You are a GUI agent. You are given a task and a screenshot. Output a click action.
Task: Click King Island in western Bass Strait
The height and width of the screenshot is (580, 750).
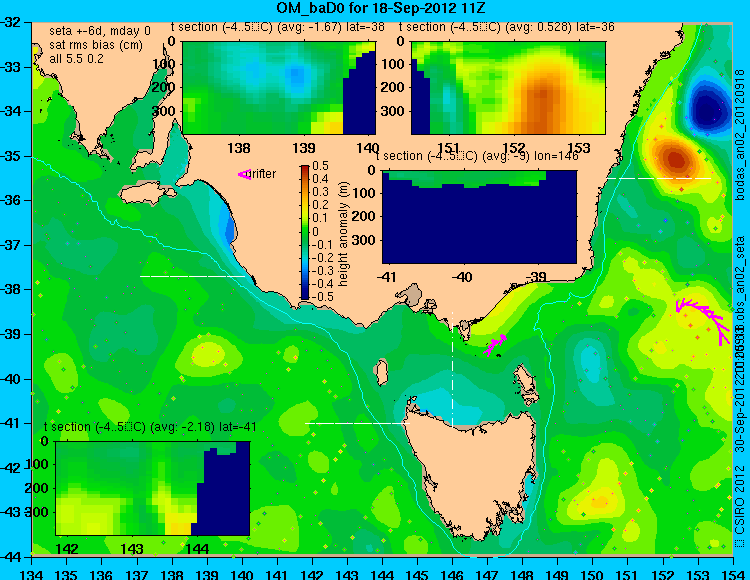coord(381,372)
